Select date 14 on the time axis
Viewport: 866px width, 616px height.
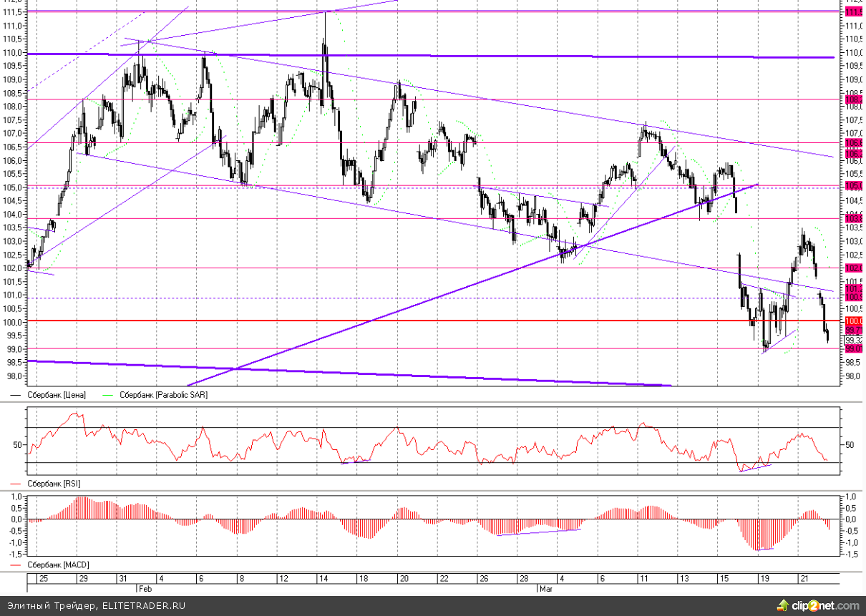coord(323,578)
